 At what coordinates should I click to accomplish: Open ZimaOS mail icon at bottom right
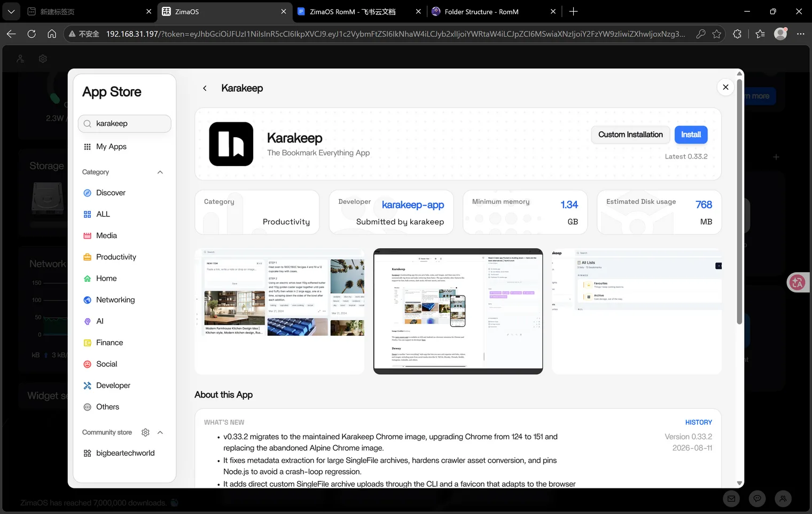tap(731, 499)
